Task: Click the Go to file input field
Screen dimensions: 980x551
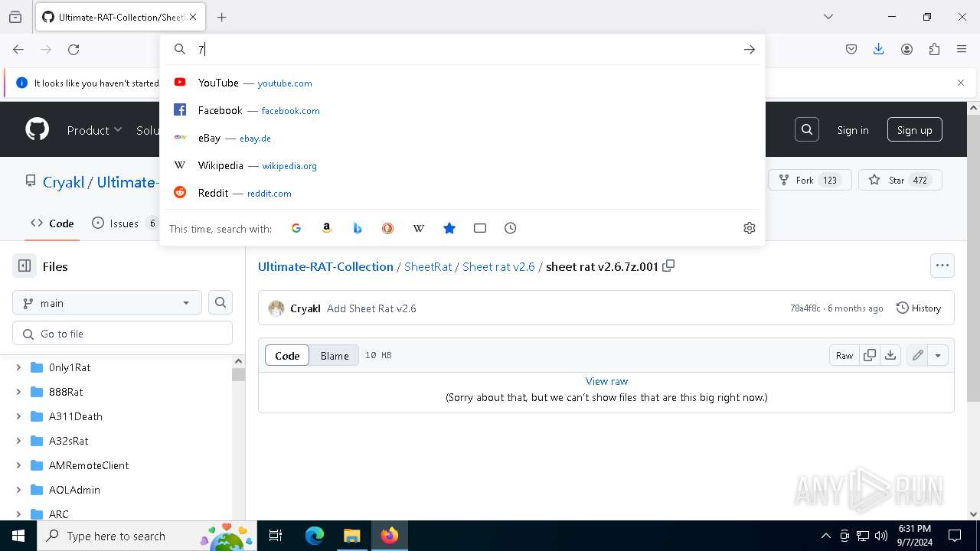Action: click(x=122, y=334)
